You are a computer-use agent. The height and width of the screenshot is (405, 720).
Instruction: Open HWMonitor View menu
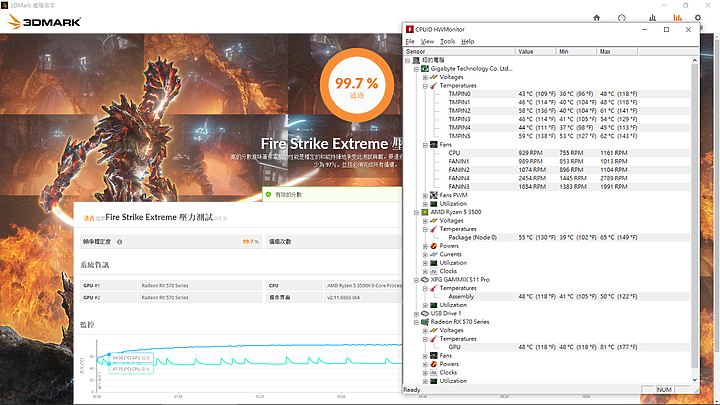coord(427,41)
